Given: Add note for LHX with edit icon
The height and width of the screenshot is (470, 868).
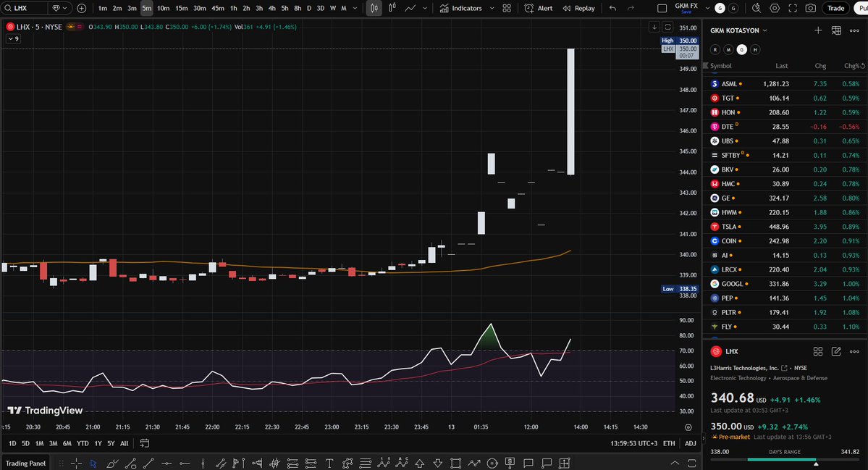Looking at the screenshot, I should pyautogui.click(x=836, y=351).
